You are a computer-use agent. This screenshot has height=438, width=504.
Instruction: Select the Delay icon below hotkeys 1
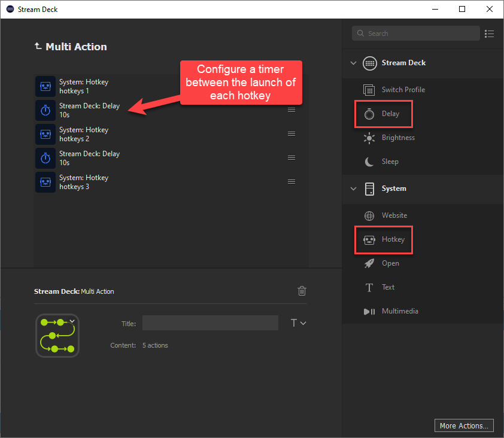click(45, 110)
